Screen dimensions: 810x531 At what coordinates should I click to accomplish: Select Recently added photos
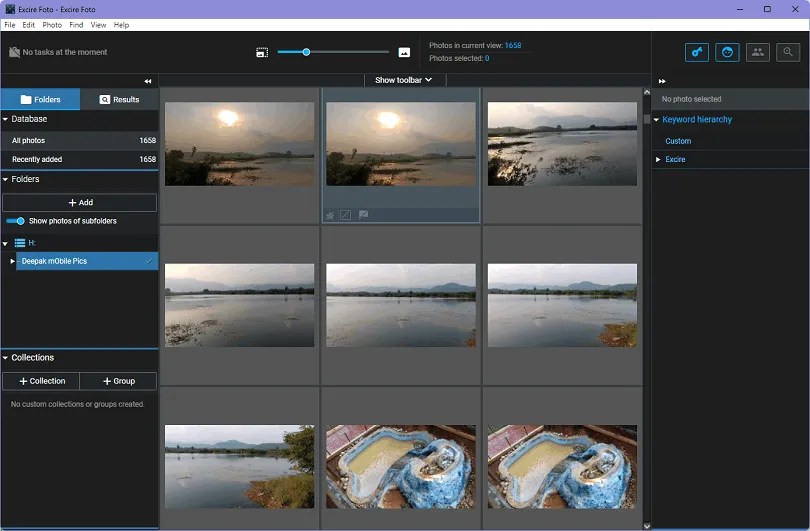(80, 159)
